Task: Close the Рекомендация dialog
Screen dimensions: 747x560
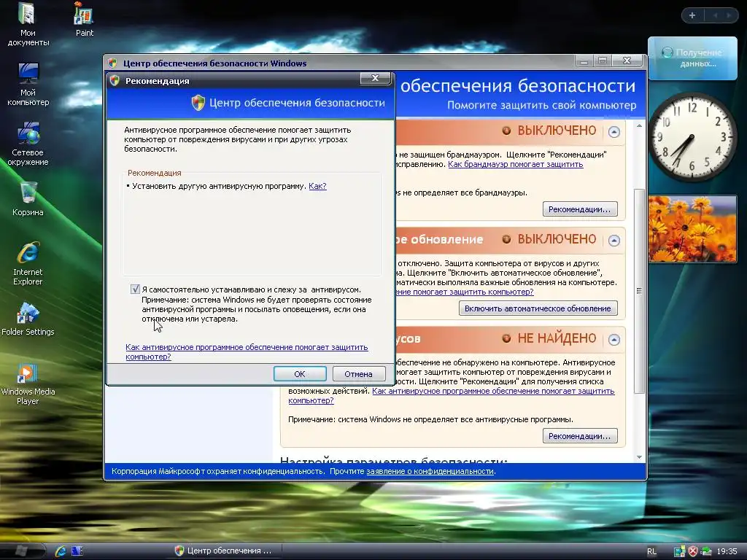Action: pos(375,78)
